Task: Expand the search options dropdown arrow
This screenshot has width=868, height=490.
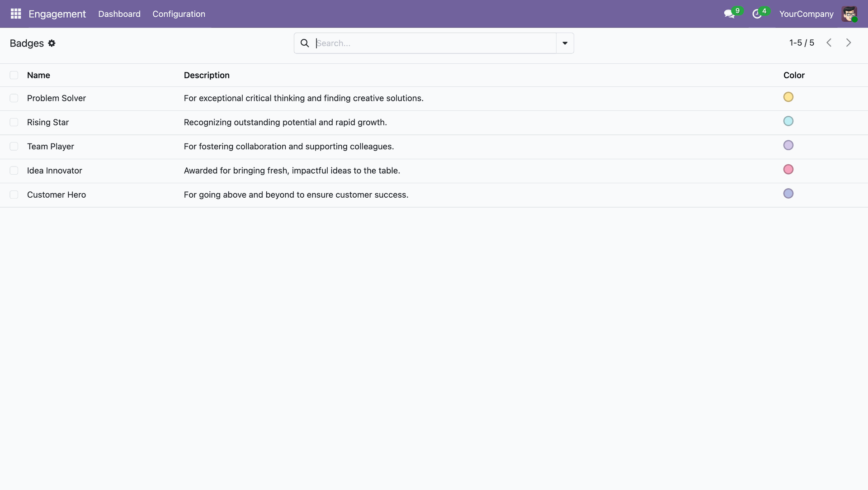Action: click(x=565, y=43)
